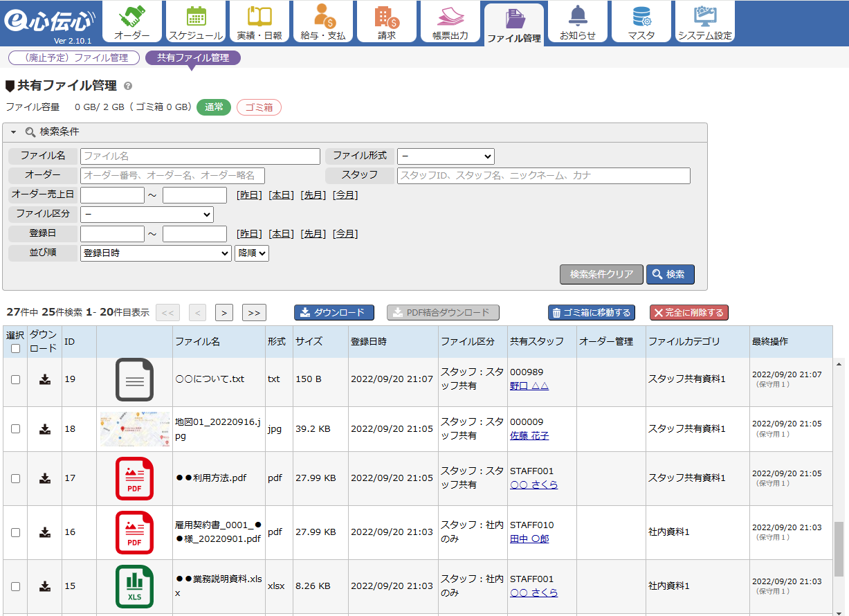Open the スケジュール calendar icon tab
The image size is (849, 616).
point(196,22)
